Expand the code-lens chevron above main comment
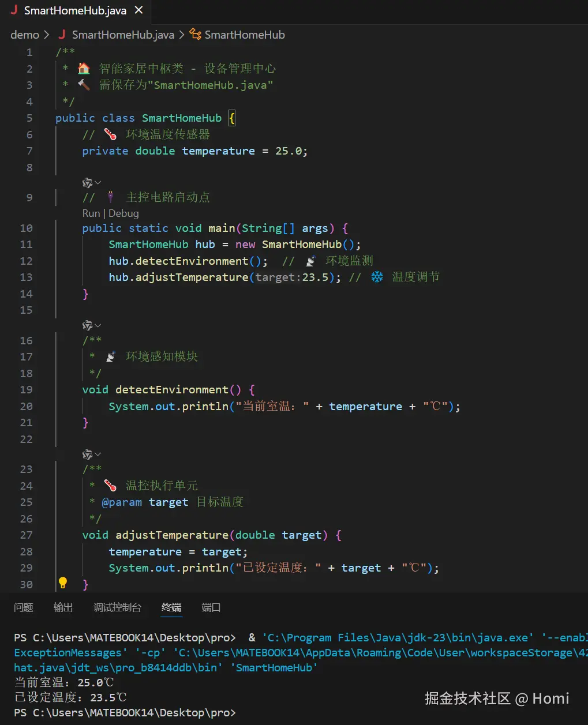 pos(98,183)
